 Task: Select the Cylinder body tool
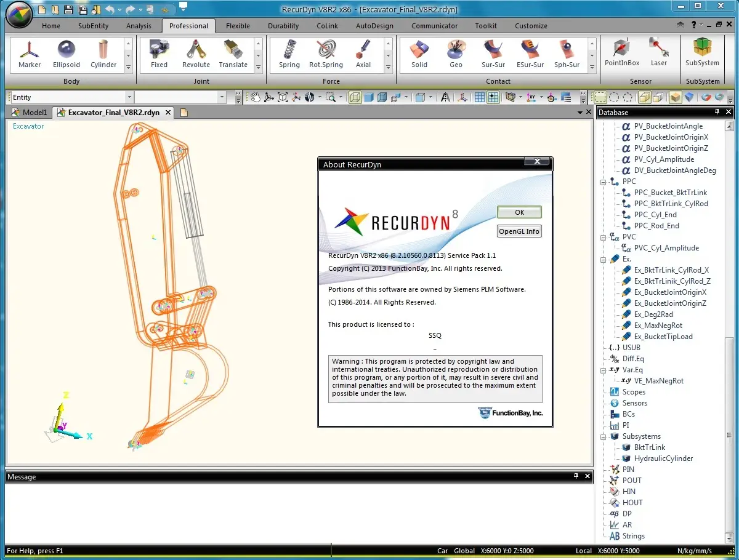[103, 55]
